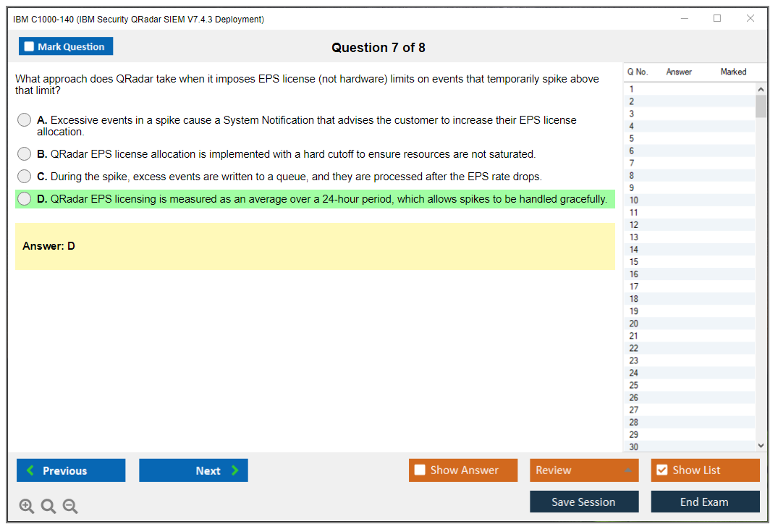Screen dimensions: 778x532
Task: Select question 8 in the list
Action: [x=632, y=176]
